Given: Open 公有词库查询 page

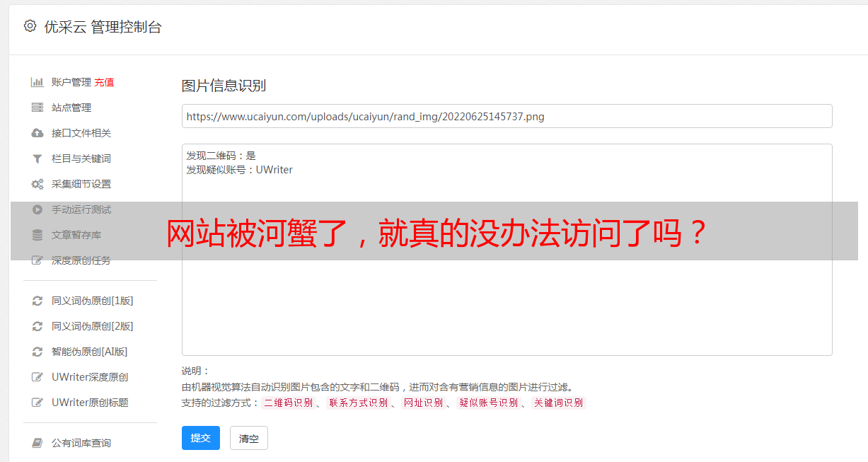Looking at the screenshot, I should 81,443.
